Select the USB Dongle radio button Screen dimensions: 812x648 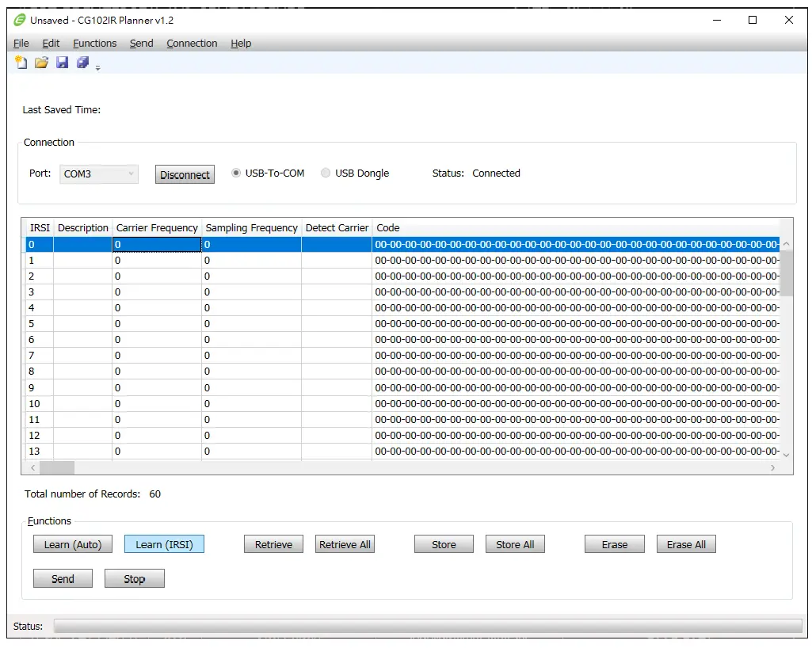pos(326,173)
